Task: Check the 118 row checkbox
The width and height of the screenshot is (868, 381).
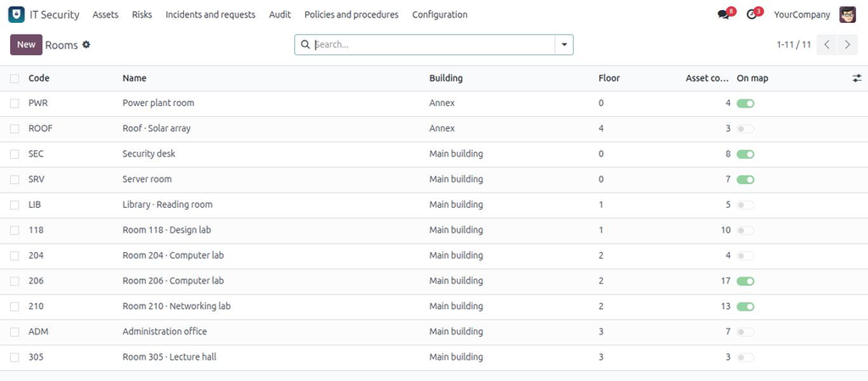Action: click(14, 230)
